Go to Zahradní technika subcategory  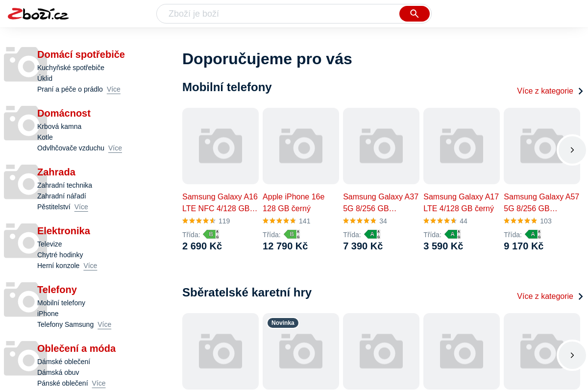(x=65, y=185)
